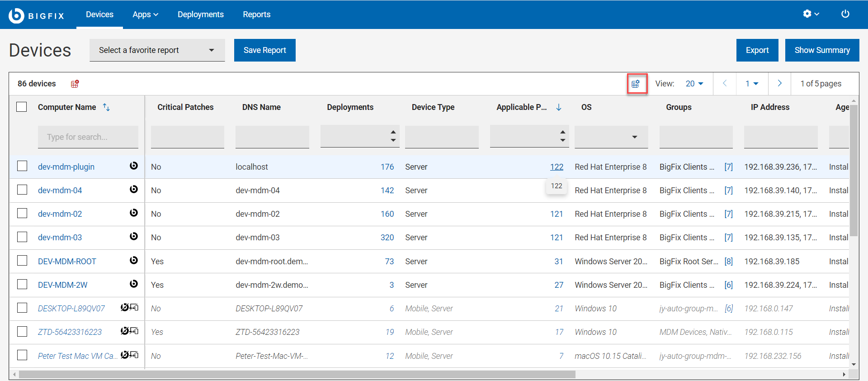Tick the DEV-MDM-ROOT row checkbox
Viewport: 868px width, 381px height.
coord(22,261)
